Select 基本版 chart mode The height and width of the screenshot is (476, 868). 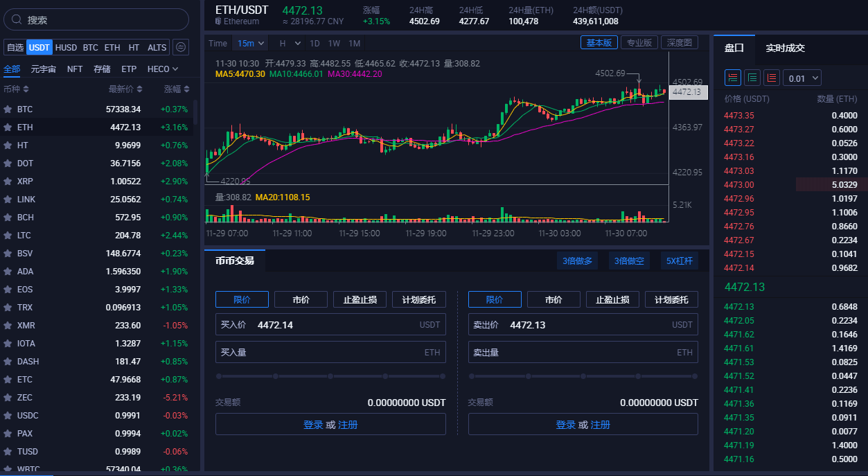click(599, 43)
